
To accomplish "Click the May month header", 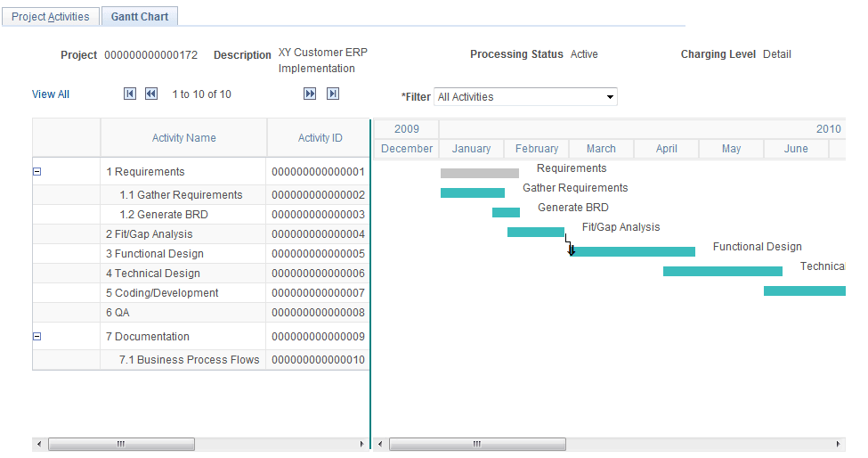I will pyautogui.click(x=731, y=149).
